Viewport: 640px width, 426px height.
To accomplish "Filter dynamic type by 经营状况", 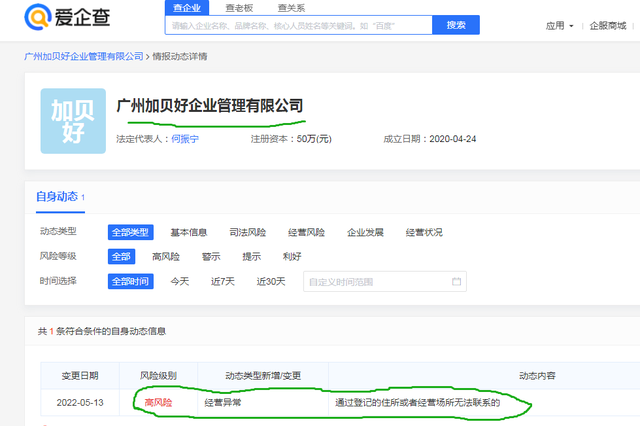I will 424,232.
